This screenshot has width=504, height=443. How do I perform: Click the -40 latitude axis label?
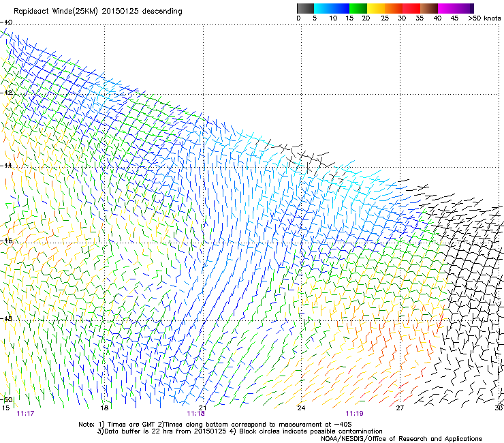6,22
